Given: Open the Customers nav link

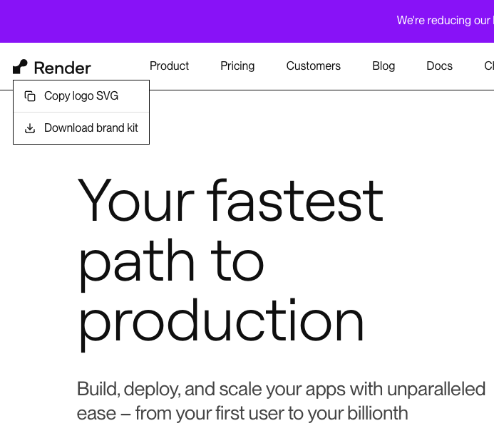Looking at the screenshot, I should pos(314,66).
